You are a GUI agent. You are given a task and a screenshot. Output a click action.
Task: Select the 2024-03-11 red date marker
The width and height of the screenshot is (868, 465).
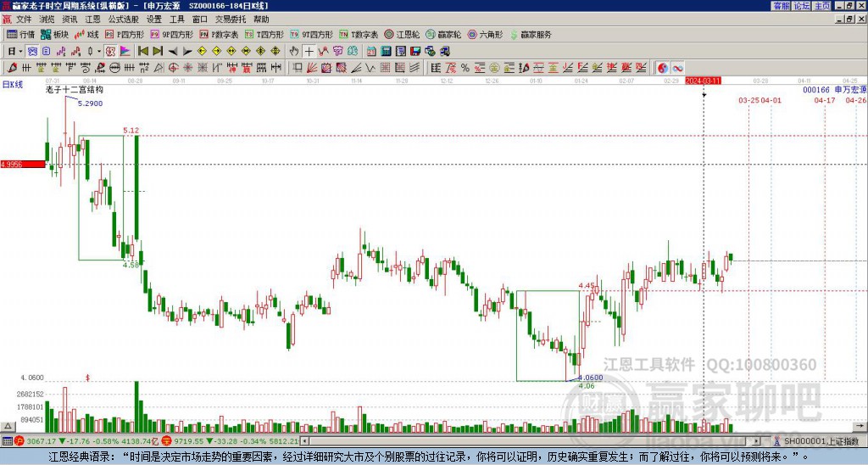pyautogui.click(x=703, y=81)
